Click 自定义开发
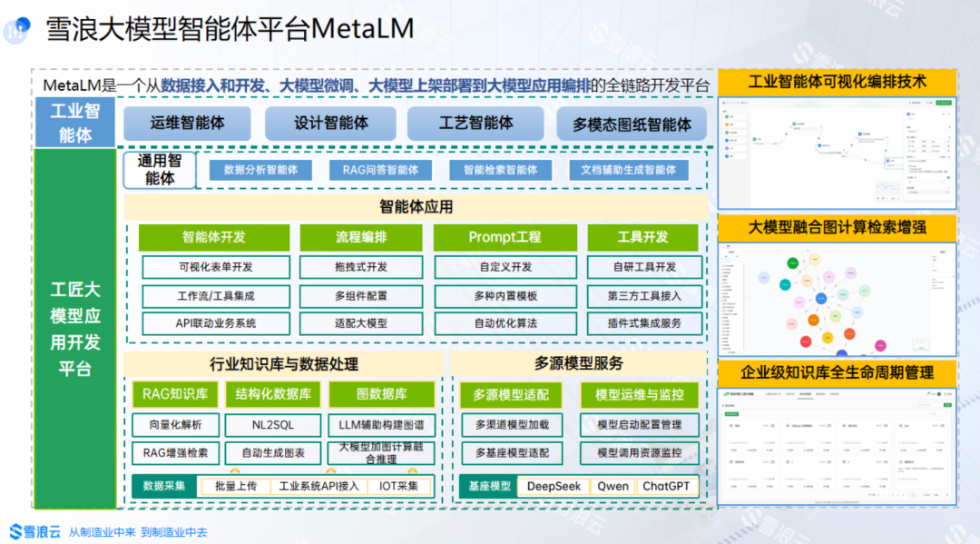The height and width of the screenshot is (544, 980). pyautogui.click(x=505, y=267)
